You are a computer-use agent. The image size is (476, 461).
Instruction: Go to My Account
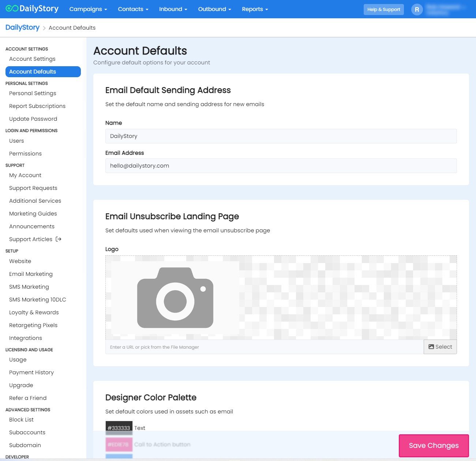click(x=25, y=175)
